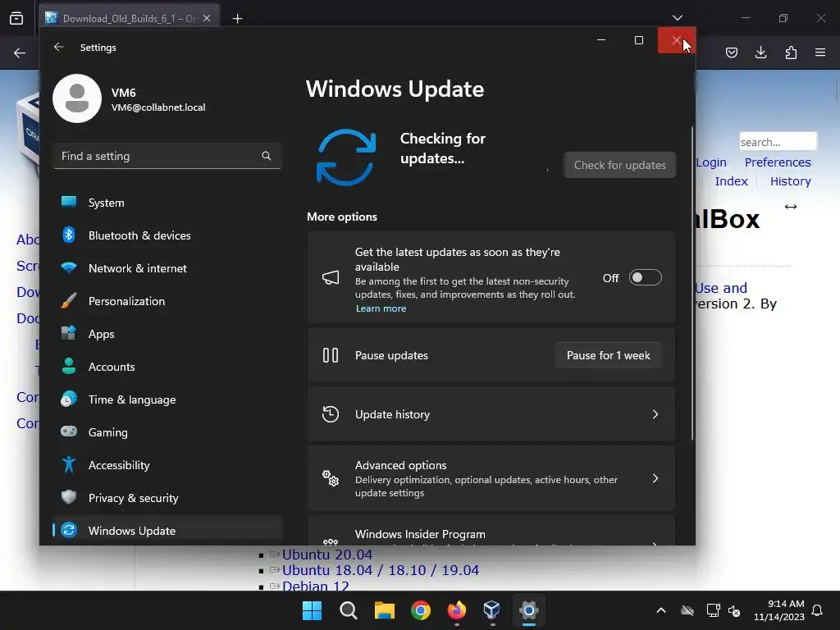Open notifications bell in system tray
The image size is (840, 630).
[818, 610]
